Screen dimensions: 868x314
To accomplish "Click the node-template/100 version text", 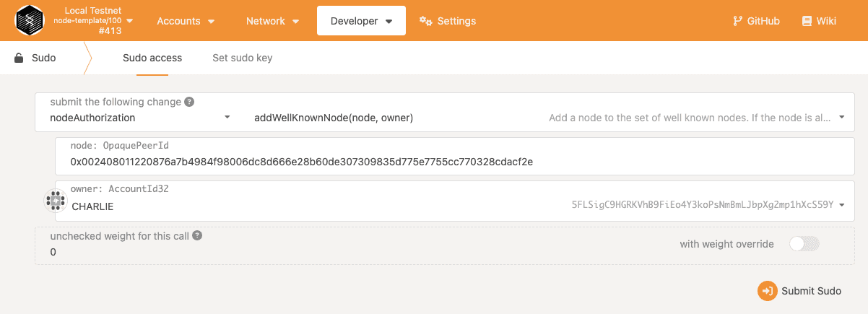I will coord(88,21).
